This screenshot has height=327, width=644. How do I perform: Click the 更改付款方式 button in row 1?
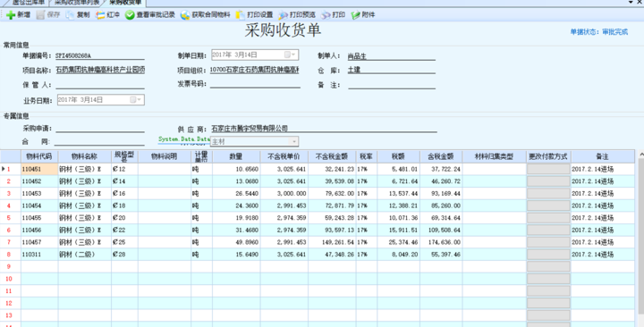click(x=548, y=169)
